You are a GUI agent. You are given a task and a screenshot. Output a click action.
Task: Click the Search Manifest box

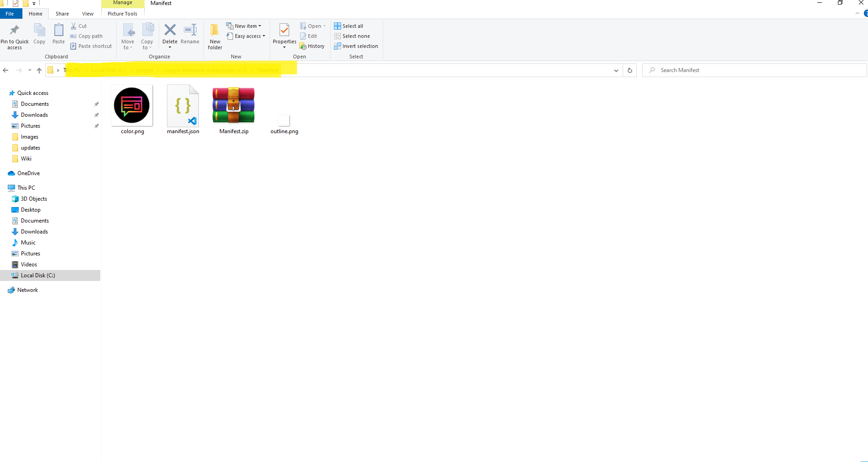754,70
